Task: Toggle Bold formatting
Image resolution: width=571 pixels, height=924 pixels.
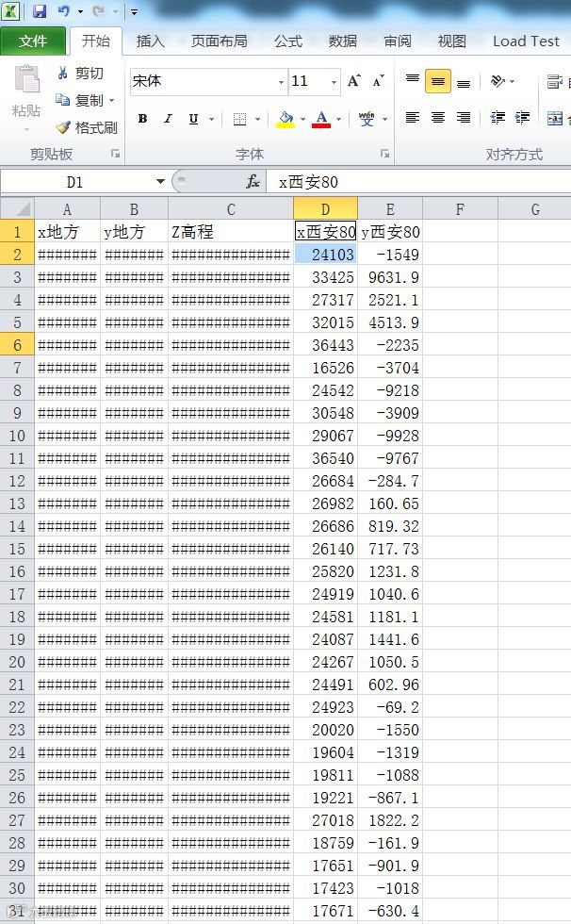Action: (142, 119)
